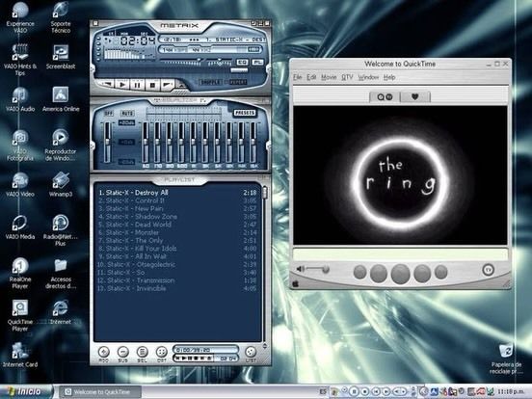
Task: Select playlist track Static-X - Monster
Action: click(177, 232)
